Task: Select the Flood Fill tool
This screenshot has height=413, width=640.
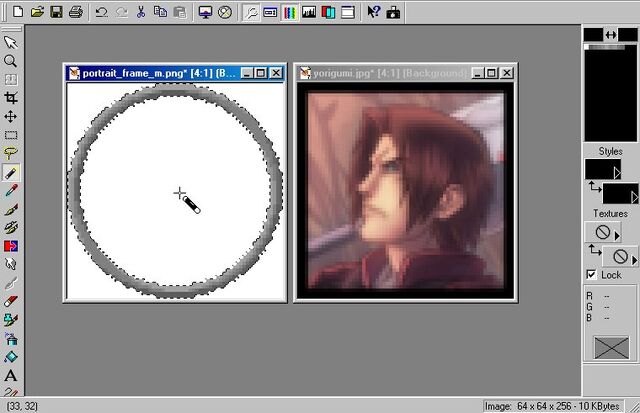Action: click(x=11, y=357)
